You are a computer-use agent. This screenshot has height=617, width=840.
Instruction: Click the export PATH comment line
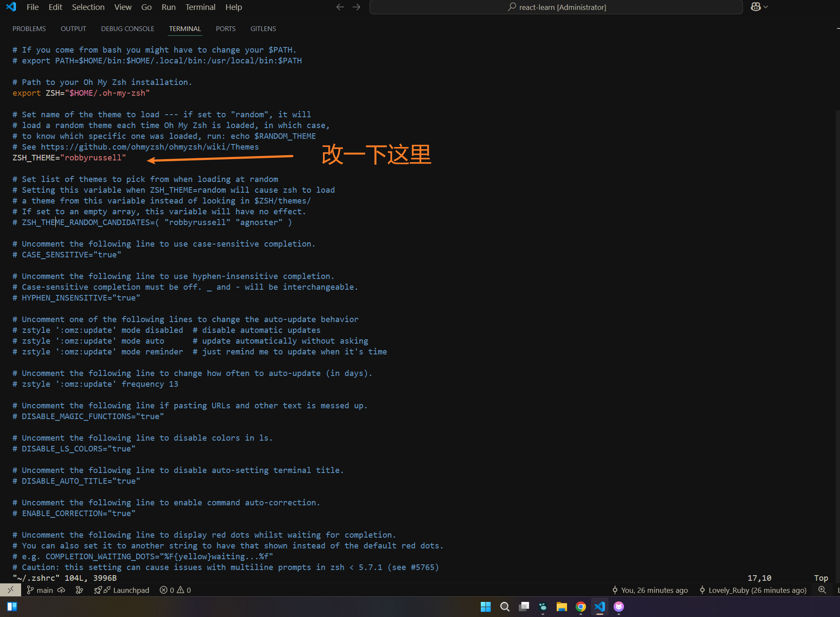click(157, 61)
